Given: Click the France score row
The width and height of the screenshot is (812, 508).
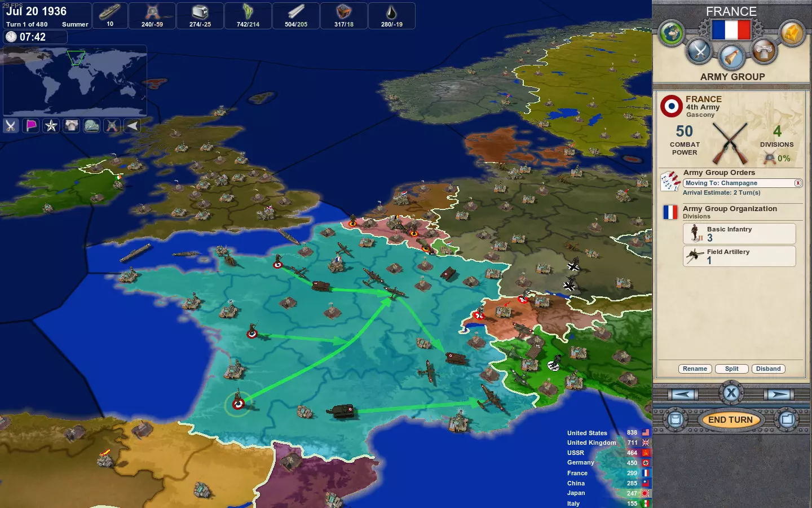Looking at the screenshot, I should [x=608, y=473].
